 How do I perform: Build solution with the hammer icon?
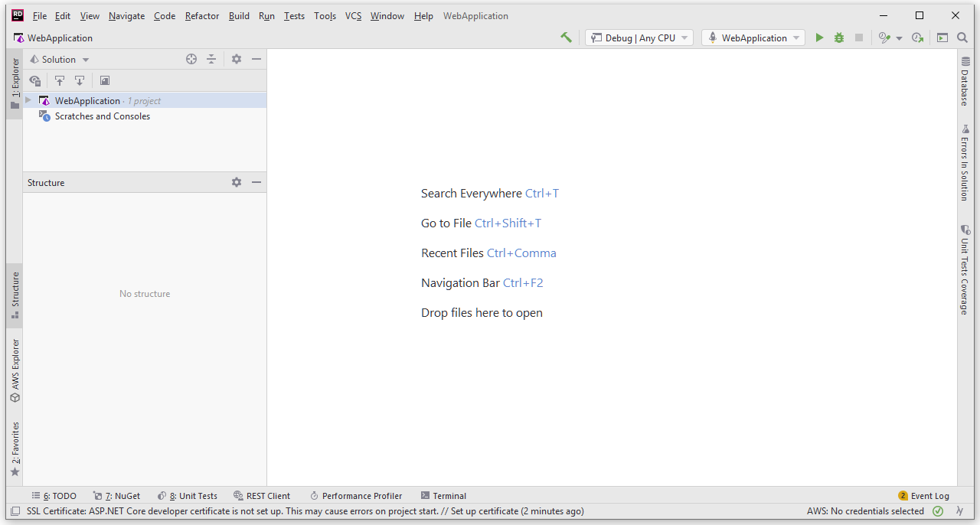coord(566,37)
